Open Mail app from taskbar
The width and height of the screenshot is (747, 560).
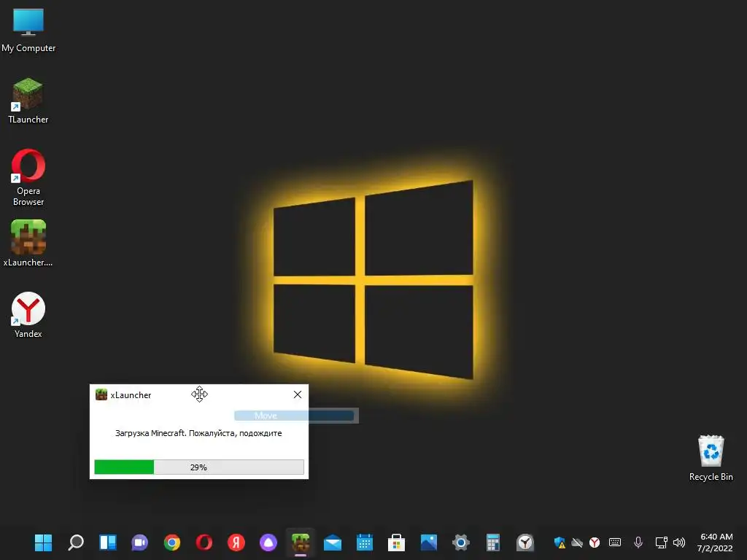[333, 542]
